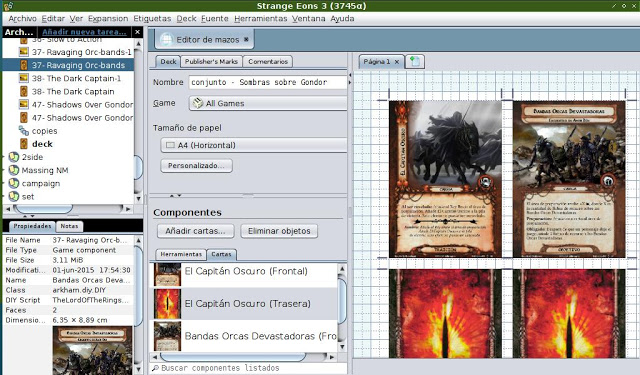Click the Editor de mazos globe icon
Image resolution: width=640 pixels, height=375 pixels.
coord(166,40)
